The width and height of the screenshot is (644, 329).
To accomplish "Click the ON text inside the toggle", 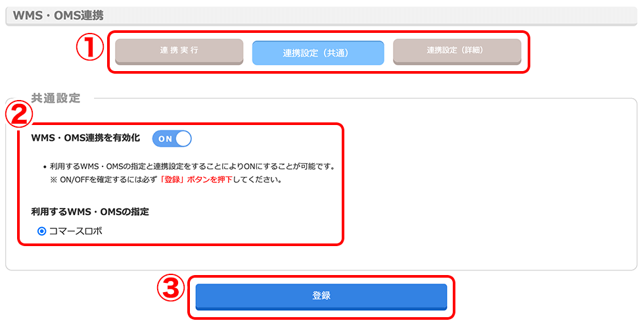I will 165,139.
